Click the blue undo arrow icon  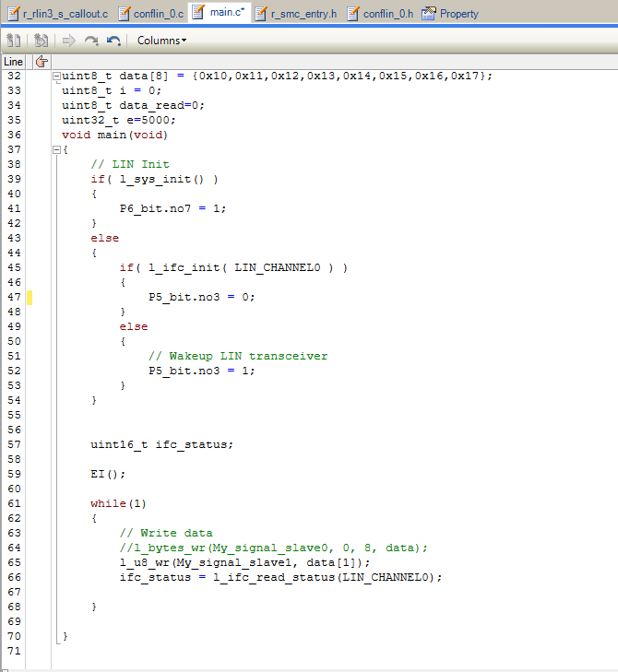[x=113, y=41]
